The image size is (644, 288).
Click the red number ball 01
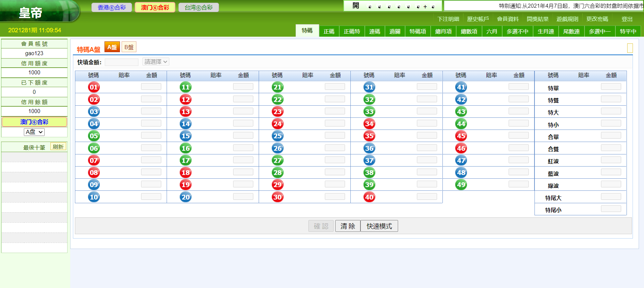[94, 87]
